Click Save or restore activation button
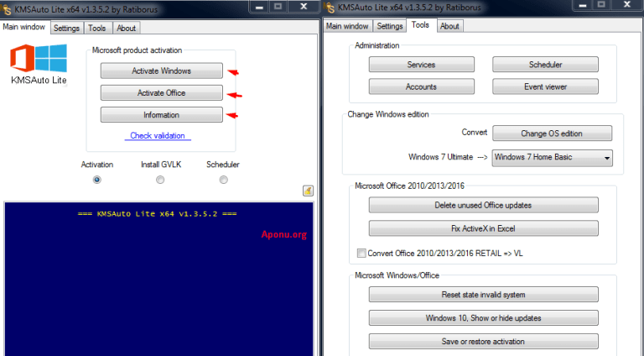Image resolution: width=644 pixels, height=356 pixels. coord(483,342)
